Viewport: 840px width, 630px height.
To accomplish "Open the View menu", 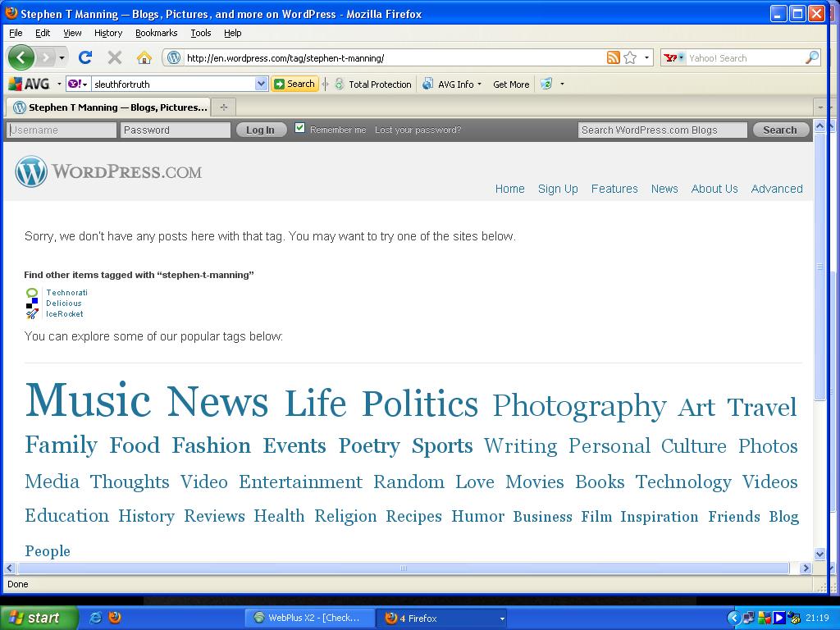I will pos(72,33).
